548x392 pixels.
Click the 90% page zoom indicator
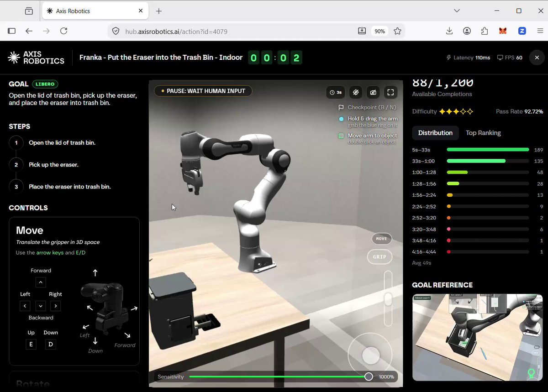coord(379,31)
